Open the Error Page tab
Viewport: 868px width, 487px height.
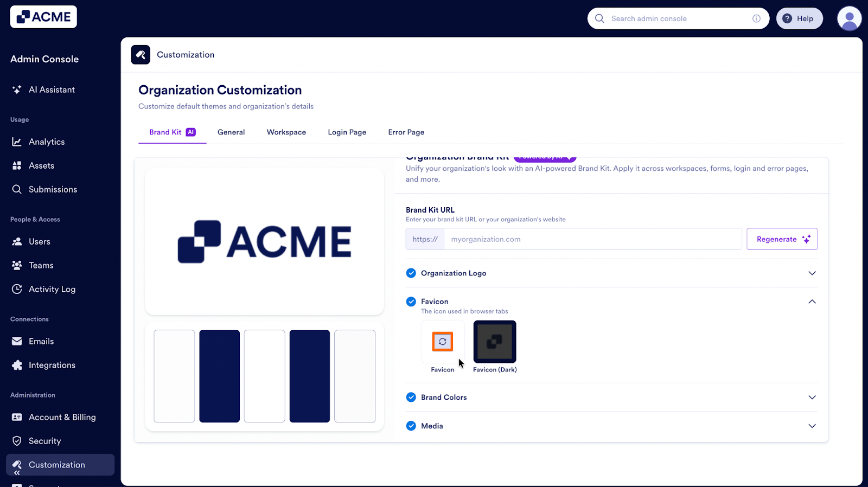click(x=406, y=132)
